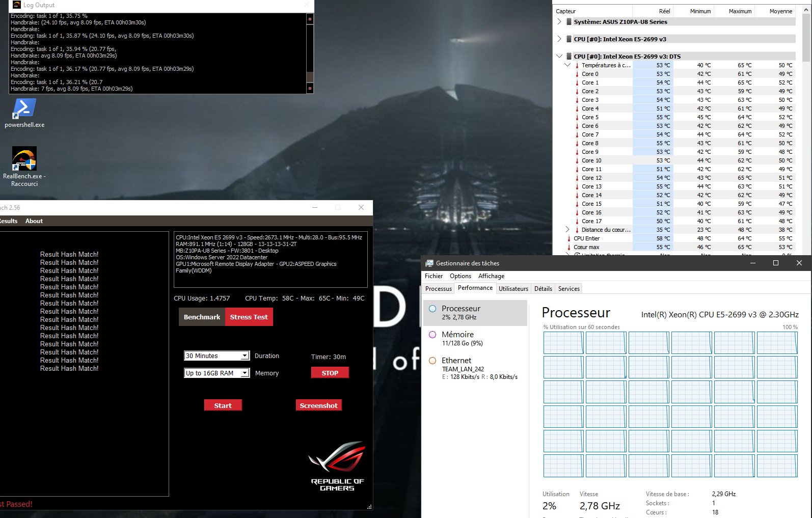Switch to the Utilisateurs tab
The image size is (812, 518).
click(x=513, y=289)
